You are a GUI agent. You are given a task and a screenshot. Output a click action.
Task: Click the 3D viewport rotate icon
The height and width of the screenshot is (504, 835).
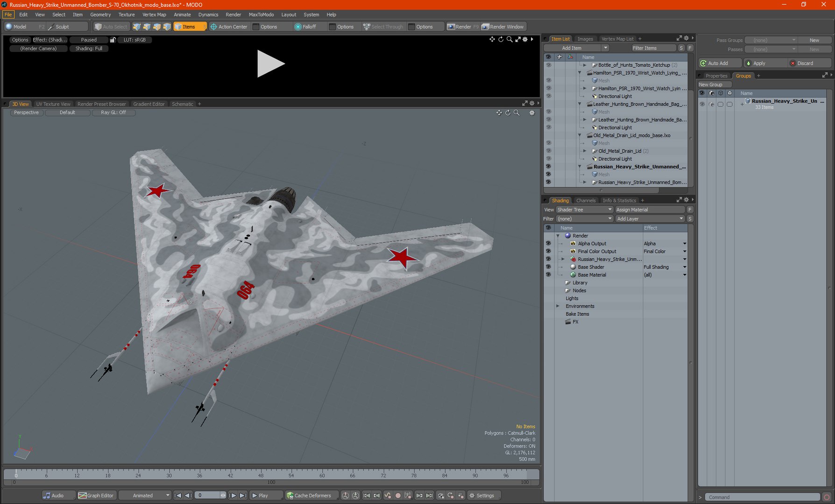coord(508,112)
